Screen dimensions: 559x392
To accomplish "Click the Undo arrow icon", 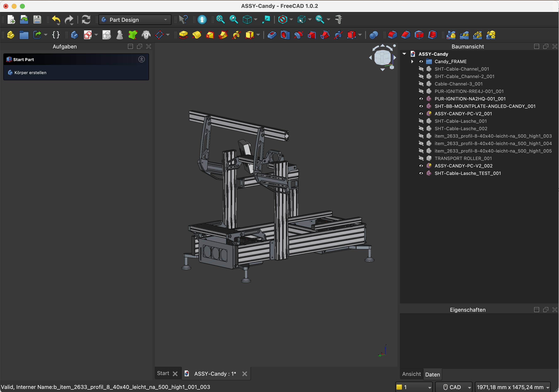I will pos(56,19).
